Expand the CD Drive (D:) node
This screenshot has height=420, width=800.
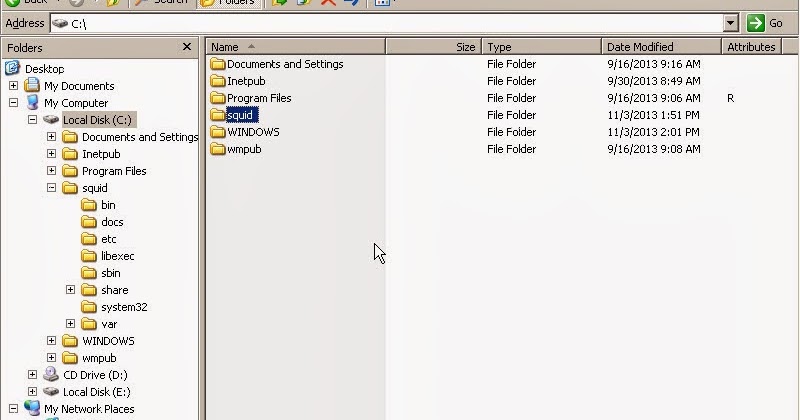(x=32, y=375)
